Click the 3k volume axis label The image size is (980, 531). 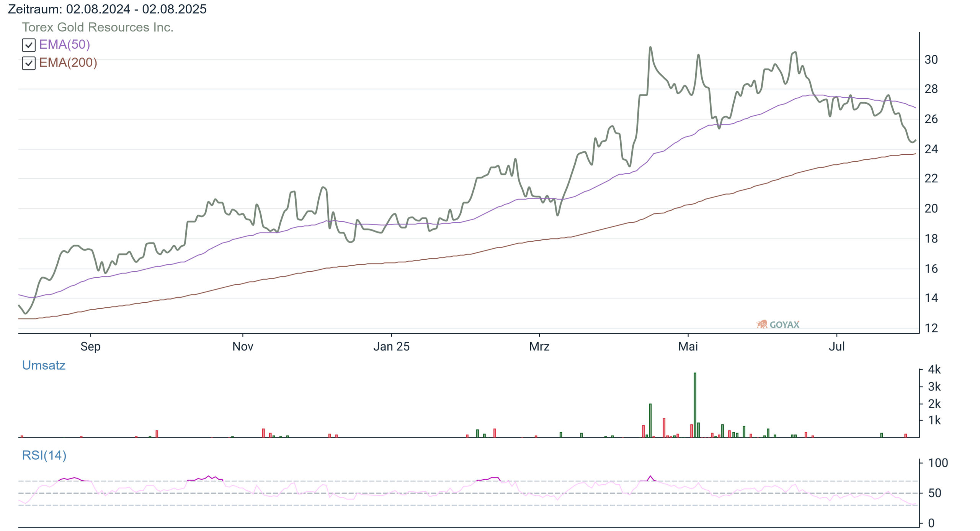(934, 387)
